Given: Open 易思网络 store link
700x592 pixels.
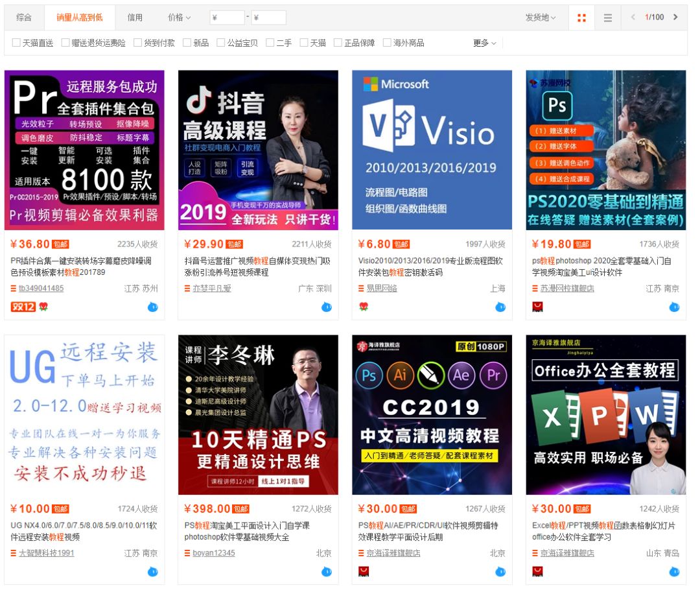Looking at the screenshot, I should point(382,289).
